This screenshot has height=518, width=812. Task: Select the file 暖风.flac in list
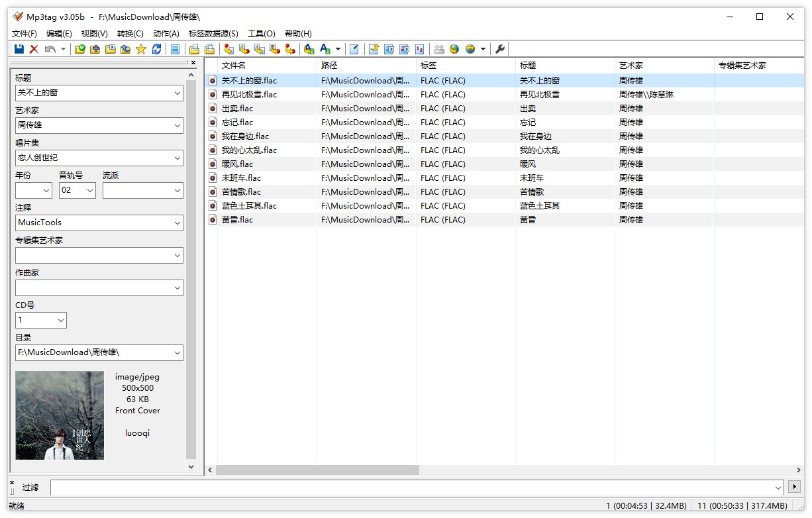tap(237, 164)
